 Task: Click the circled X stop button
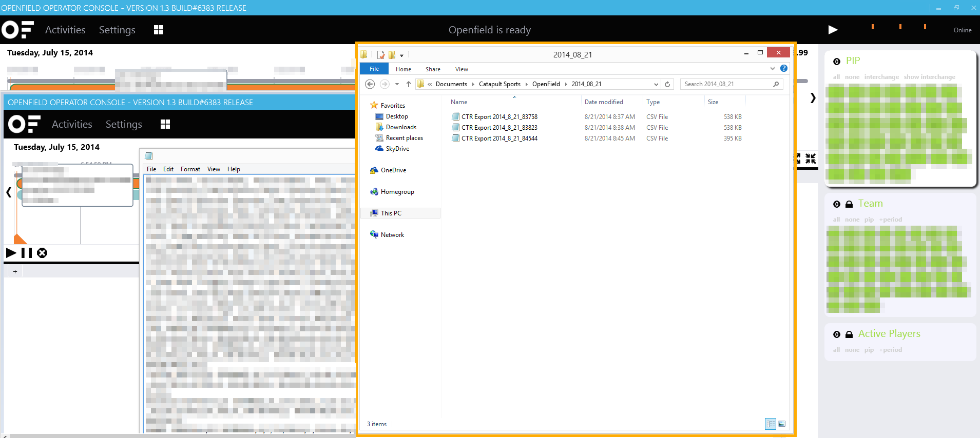point(42,252)
